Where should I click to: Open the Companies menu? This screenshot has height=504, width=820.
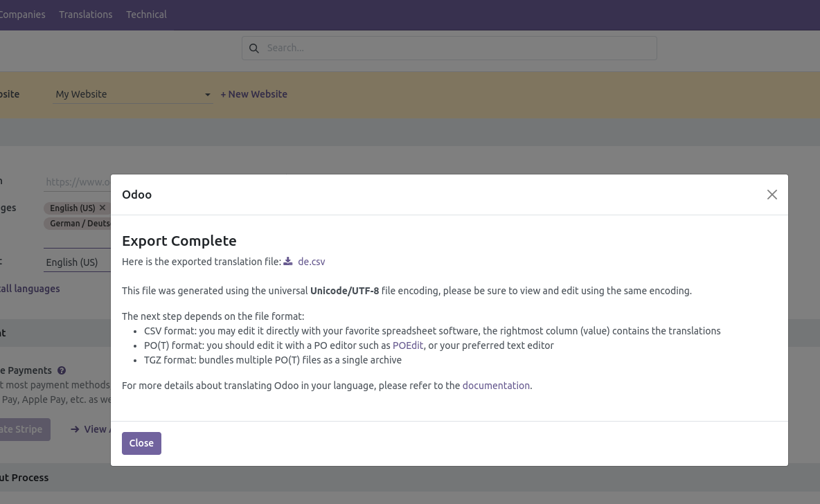(x=22, y=15)
